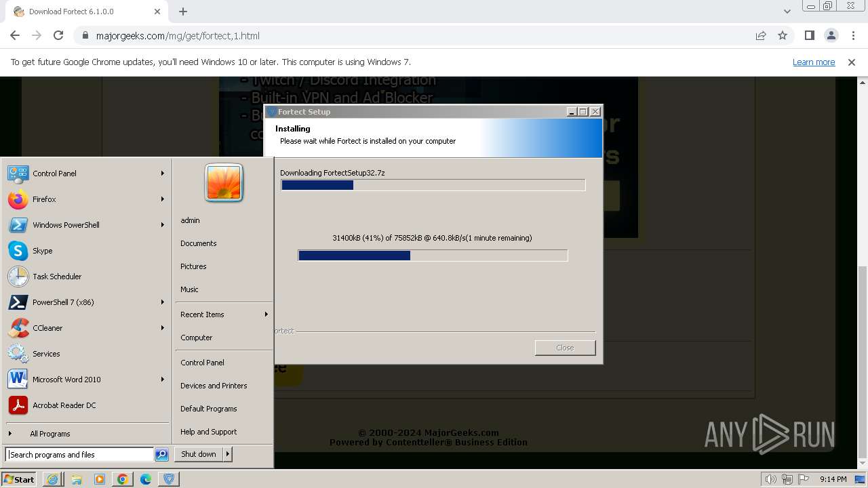Image resolution: width=868 pixels, height=488 pixels.
Task: Click Chrome back navigation arrow
Action: (x=15, y=36)
